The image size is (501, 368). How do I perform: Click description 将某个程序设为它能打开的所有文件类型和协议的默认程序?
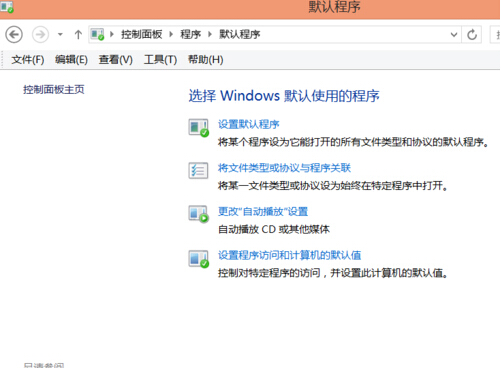click(x=353, y=142)
